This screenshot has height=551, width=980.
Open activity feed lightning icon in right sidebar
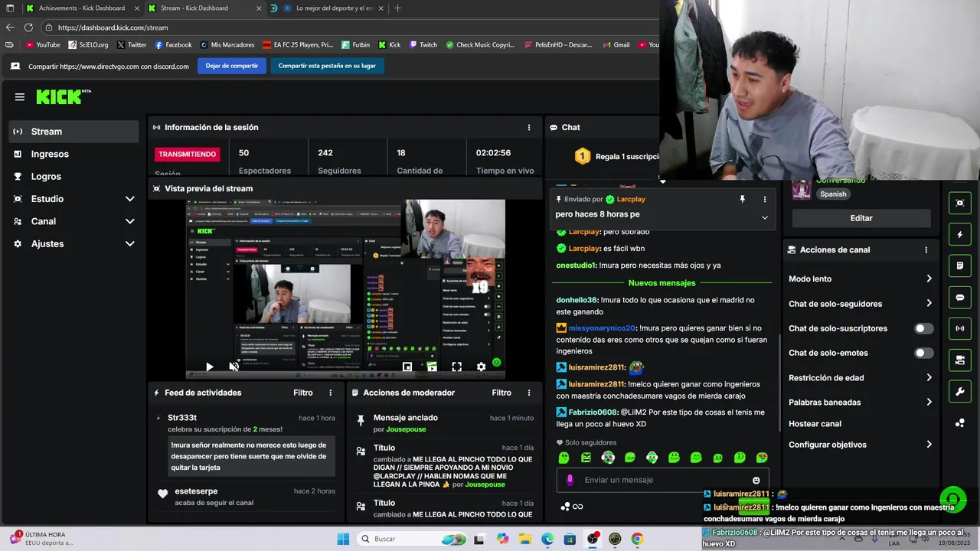959,234
